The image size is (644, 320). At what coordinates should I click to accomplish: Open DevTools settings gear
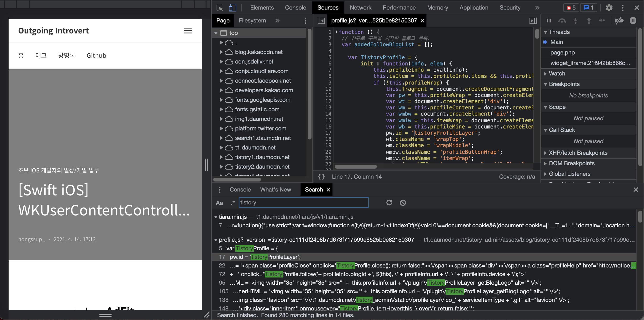[609, 8]
